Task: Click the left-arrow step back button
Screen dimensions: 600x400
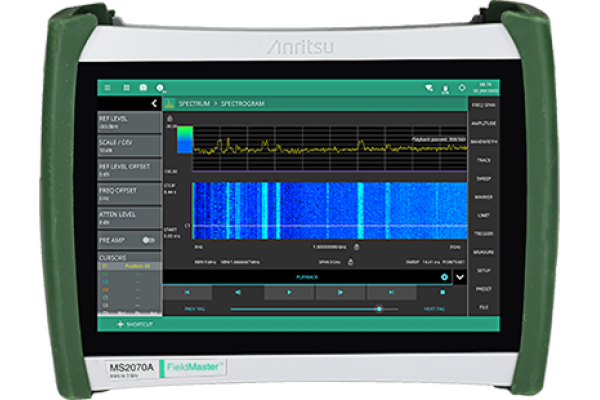Action: (238, 292)
